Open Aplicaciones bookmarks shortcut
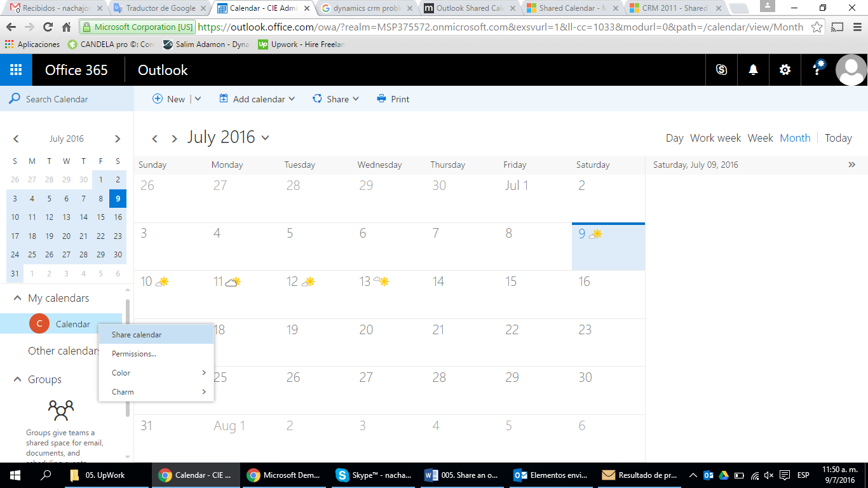This screenshot has height=488, width=868. coord(32,44)
